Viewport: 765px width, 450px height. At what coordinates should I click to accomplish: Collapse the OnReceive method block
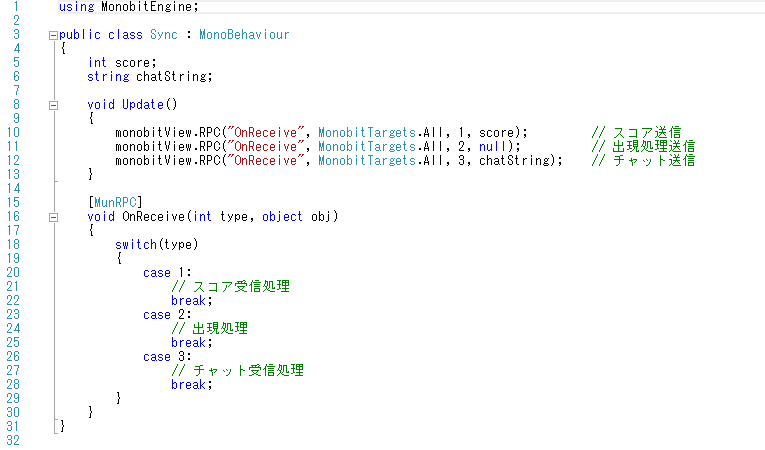(x=54, y=218)
